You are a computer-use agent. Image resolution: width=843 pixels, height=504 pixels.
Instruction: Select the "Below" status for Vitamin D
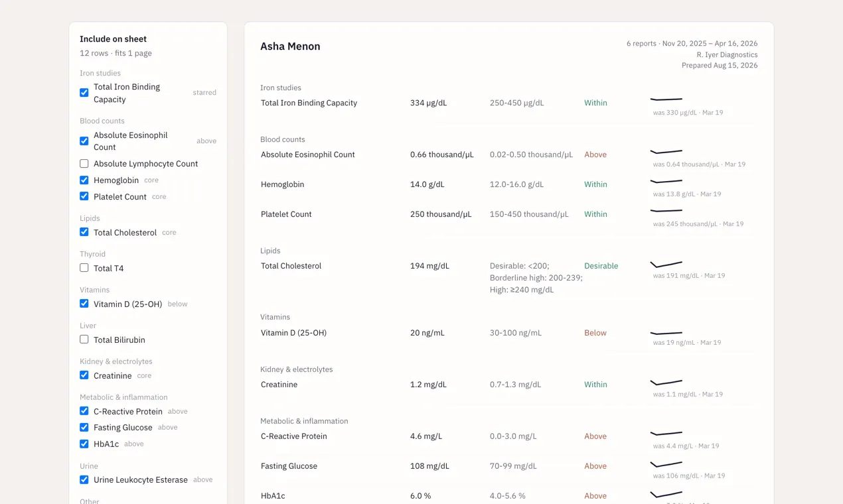[595, 334]
